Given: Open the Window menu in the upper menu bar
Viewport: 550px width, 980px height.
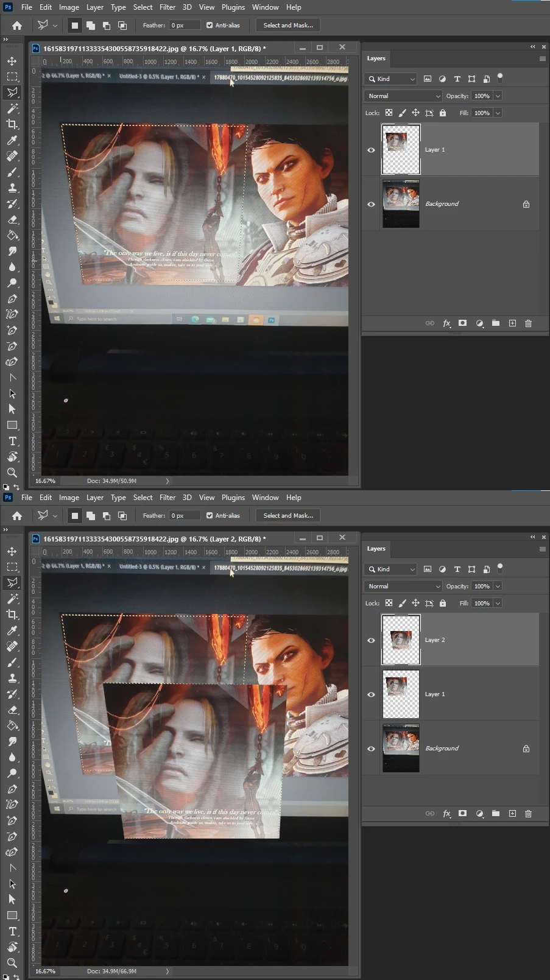Looking at the screenshot, I should [266, 7].
